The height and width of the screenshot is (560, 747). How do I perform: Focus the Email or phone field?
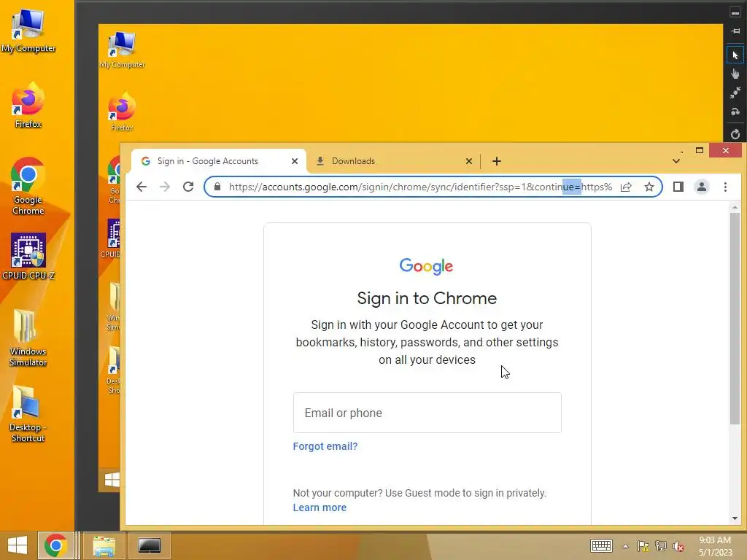(427, 413)
